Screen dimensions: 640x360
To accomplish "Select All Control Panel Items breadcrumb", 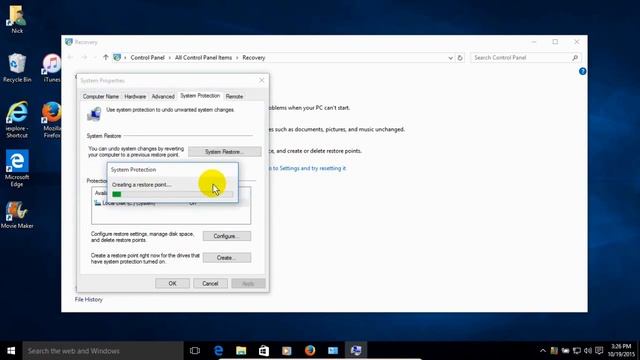I will (x=203, y=58).
